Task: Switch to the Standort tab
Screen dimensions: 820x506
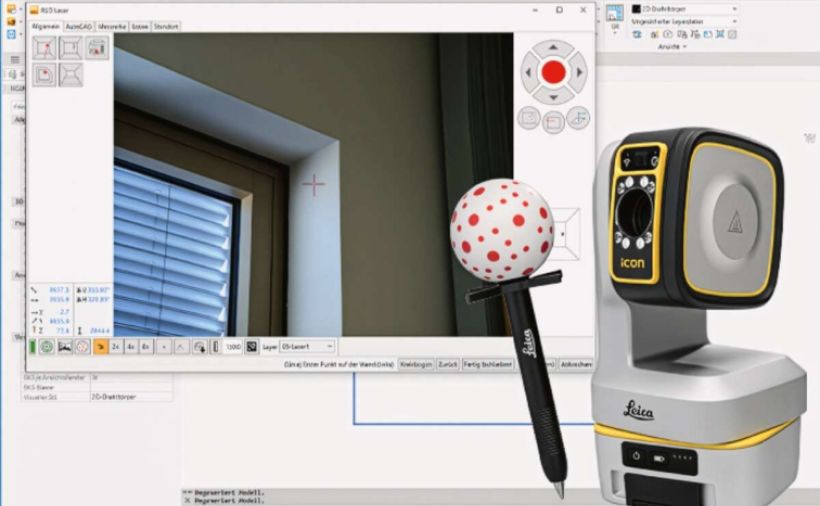Action: [x=167, y=26]
